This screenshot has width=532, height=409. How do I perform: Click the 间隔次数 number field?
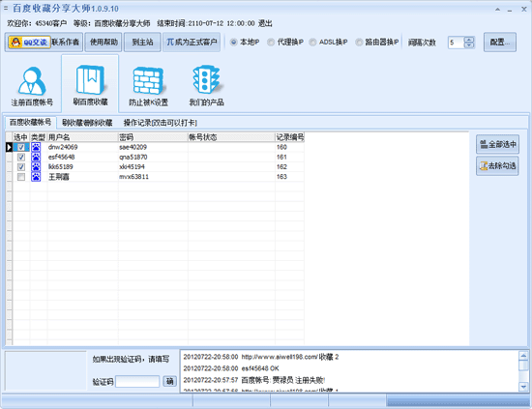[x=457, y=43]
